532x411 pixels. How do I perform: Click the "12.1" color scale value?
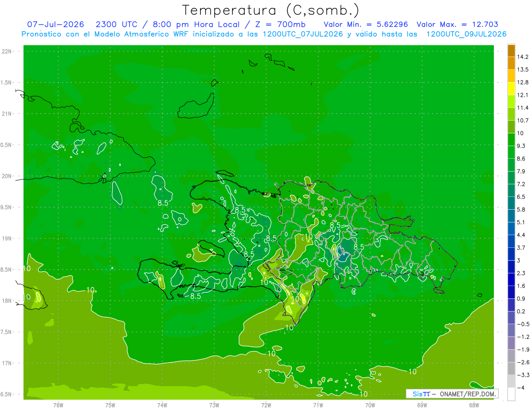[523, 95]
